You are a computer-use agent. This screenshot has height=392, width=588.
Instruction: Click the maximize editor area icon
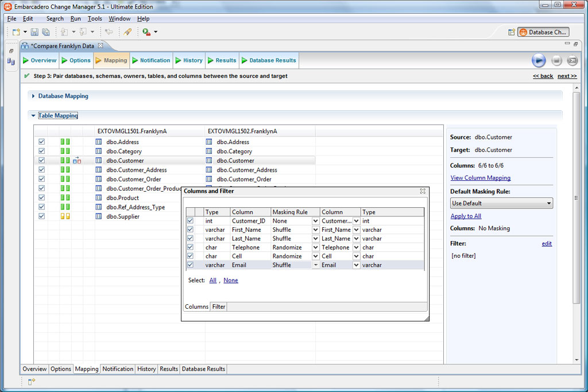pyautogui.click(x=575, y=44)
